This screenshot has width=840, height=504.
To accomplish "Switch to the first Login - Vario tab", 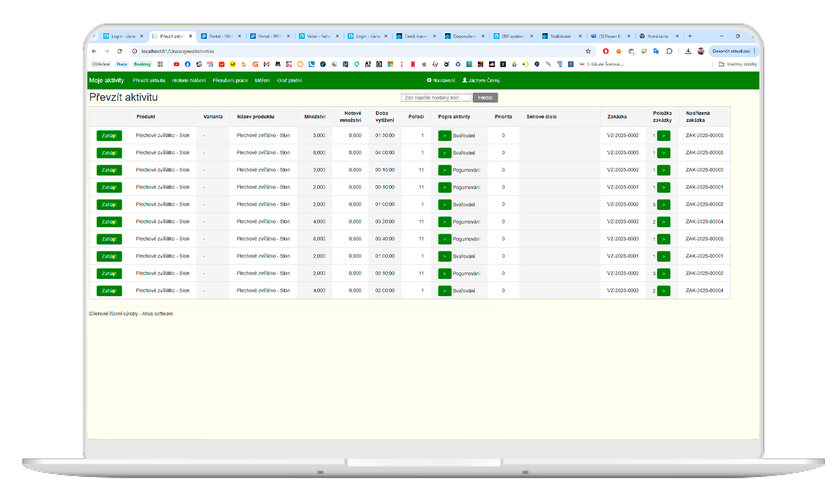I will tap(123, 36).
